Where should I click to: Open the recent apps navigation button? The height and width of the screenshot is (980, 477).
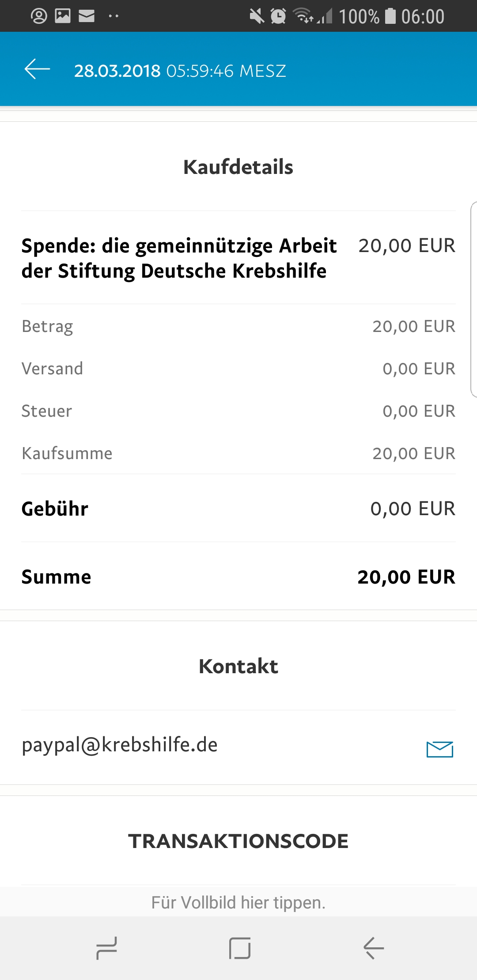tap(106, 948)
